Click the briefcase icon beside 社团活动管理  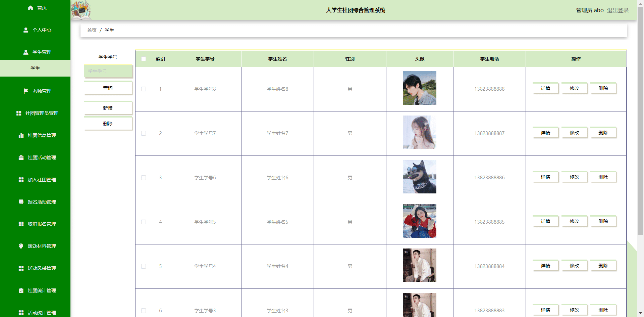point(21,157)
